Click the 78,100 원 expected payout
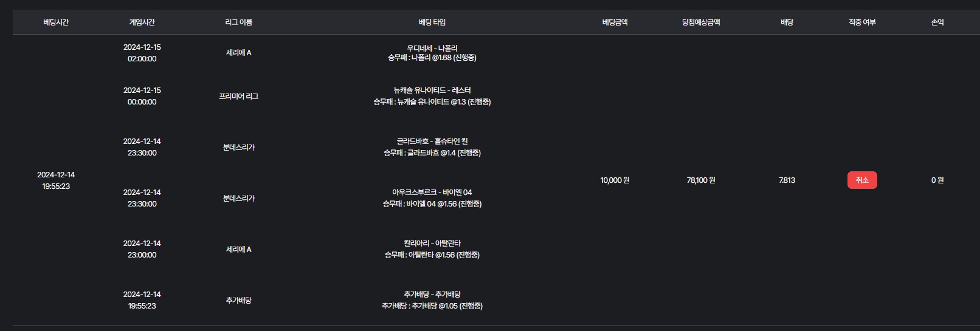This screenshot has width=980, height=331. tap(700, 180)
